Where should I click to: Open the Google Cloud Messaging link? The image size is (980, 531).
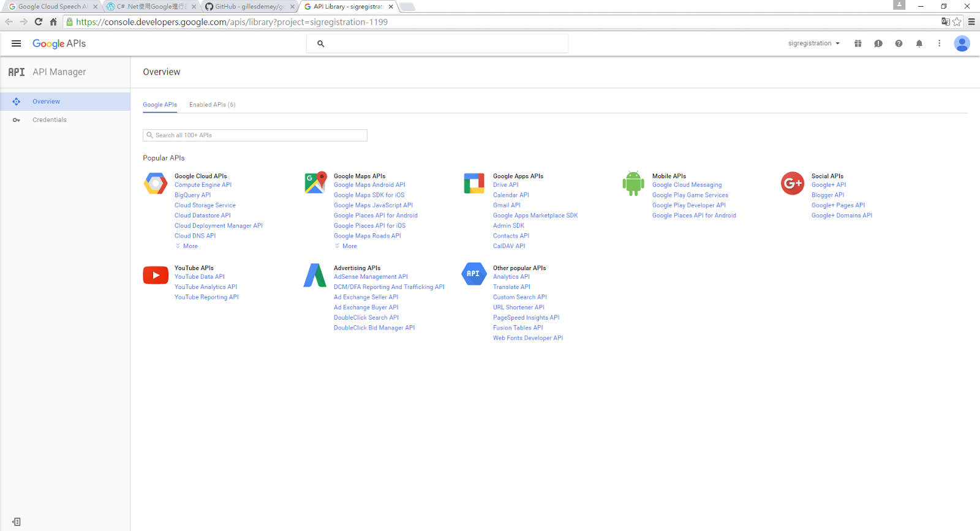[x=687, y=185]
